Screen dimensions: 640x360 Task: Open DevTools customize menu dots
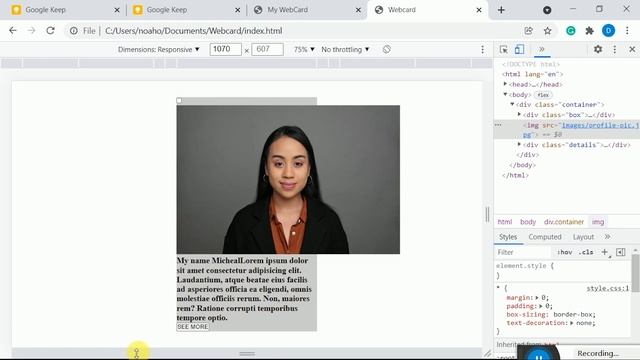pos(615,49)
